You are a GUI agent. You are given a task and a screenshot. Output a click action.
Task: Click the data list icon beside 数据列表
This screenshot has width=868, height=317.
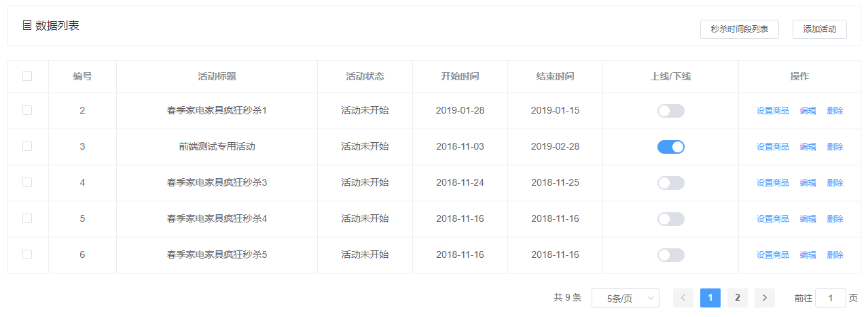pyautogui.click(x=27, y=26)
